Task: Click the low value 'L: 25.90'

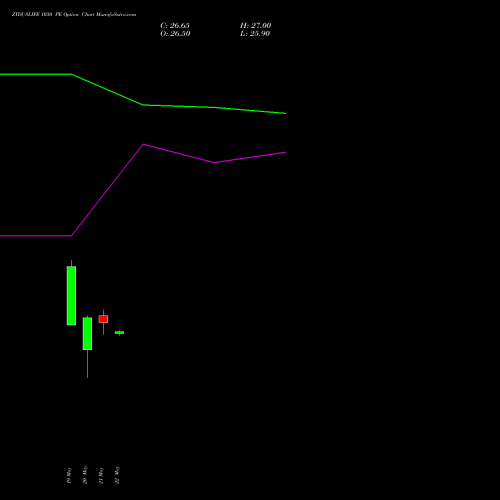Action: [x=255, y=34]
